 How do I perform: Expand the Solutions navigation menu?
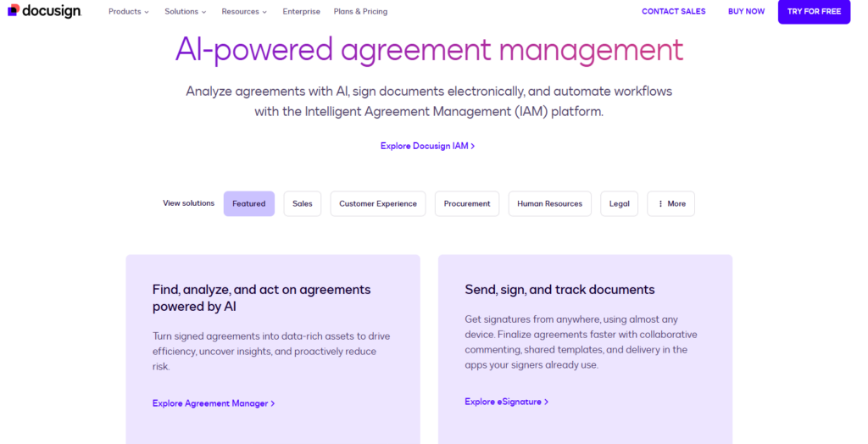[x=186, y=12]
